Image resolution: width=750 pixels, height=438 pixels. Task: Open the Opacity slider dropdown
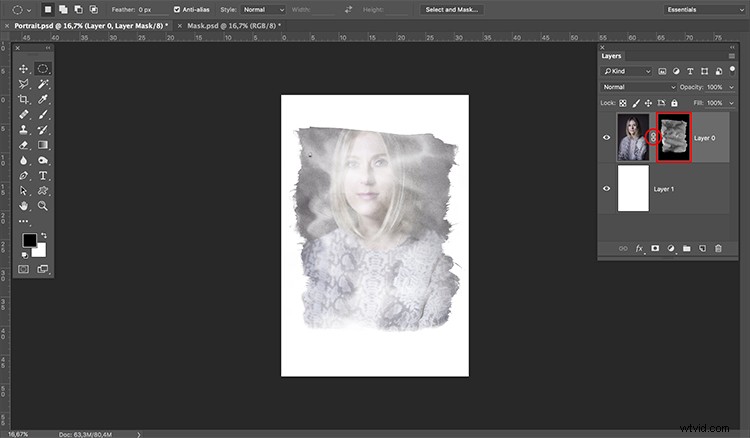point(731,87)
